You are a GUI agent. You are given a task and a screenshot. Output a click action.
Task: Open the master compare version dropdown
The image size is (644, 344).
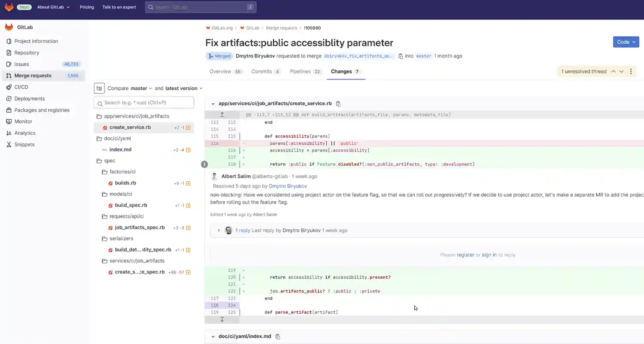click(x=141, y=88)
